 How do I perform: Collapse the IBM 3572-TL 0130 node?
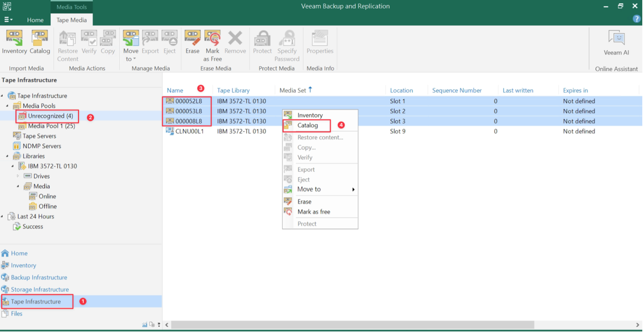click(x=13, y=166)
